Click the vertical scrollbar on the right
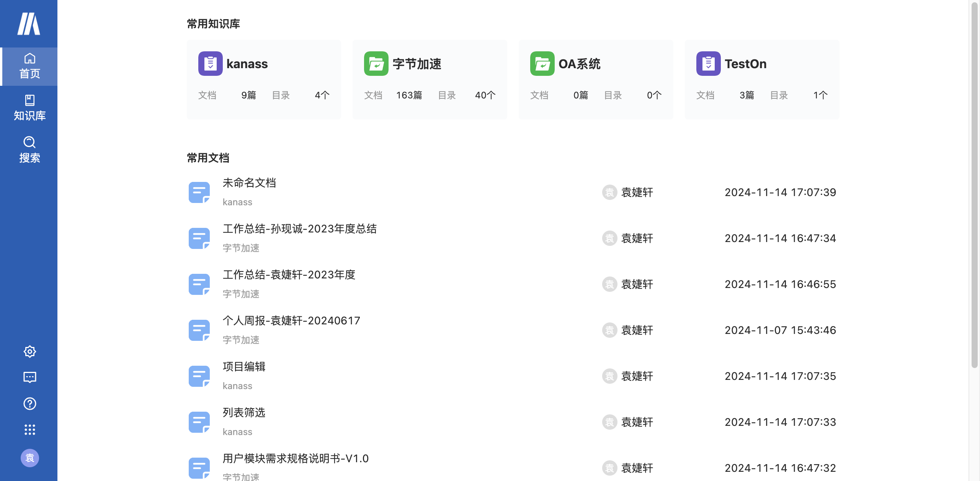This screenshot has width=980, height=481. coord(975,184)
